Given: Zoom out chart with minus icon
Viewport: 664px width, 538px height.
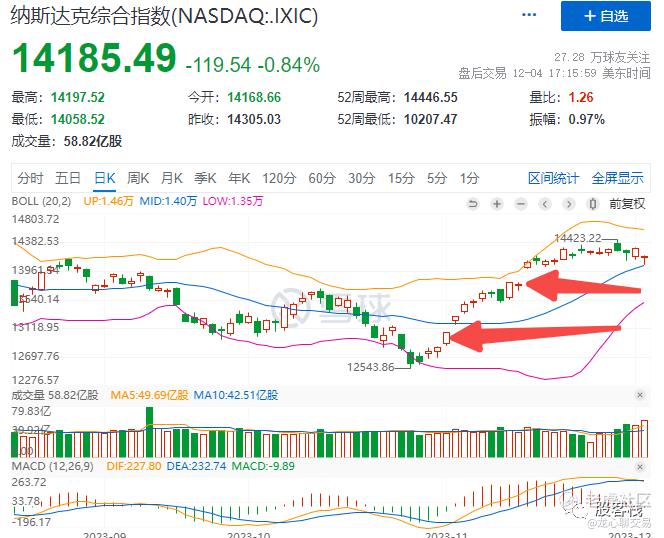Looking at the screenshot, I should [x=521, y=204].
